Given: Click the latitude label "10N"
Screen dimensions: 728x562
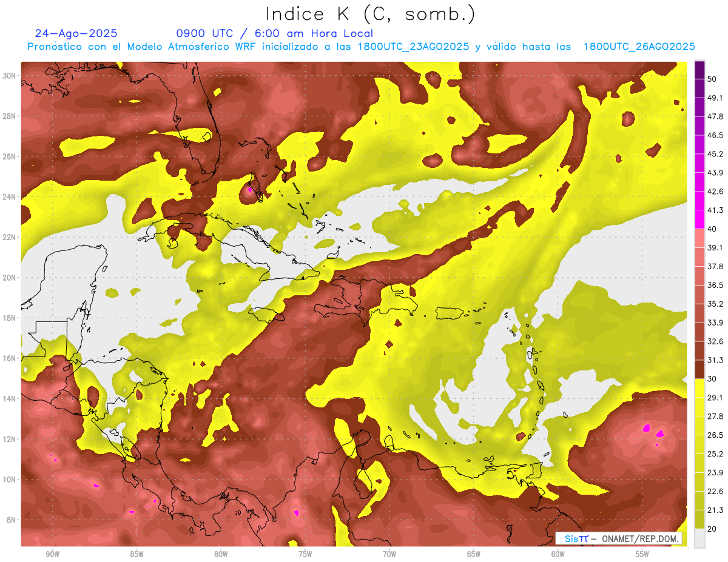Looking at the screenshot, I should click(10, 480).
